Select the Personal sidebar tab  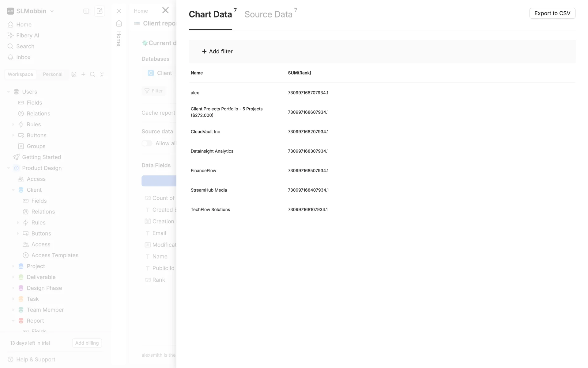[x=52, y=75]
